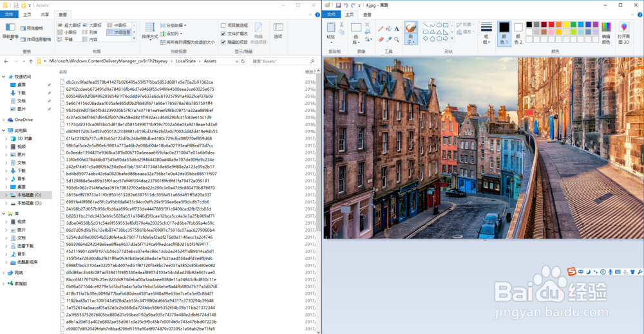Click the Up arrow in Explorer navigation
This screenshot has width=644, height=334.
31,61
